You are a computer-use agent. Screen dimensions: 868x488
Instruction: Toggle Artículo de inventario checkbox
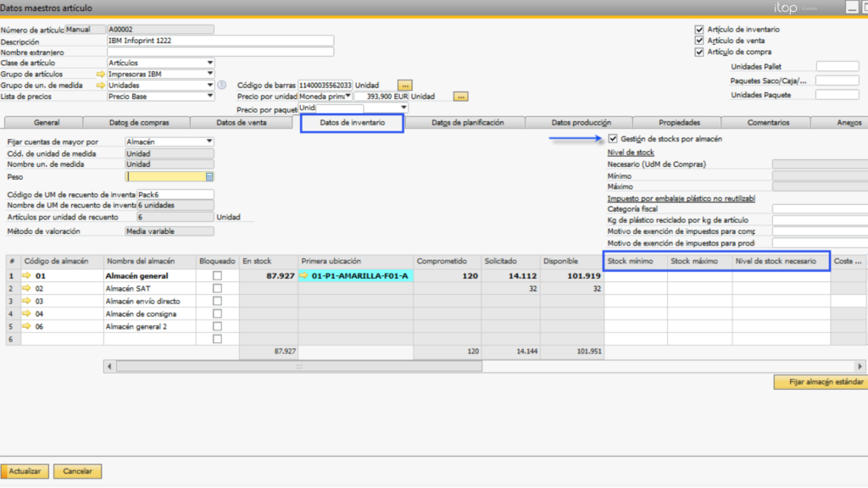(x=699, y=30)
